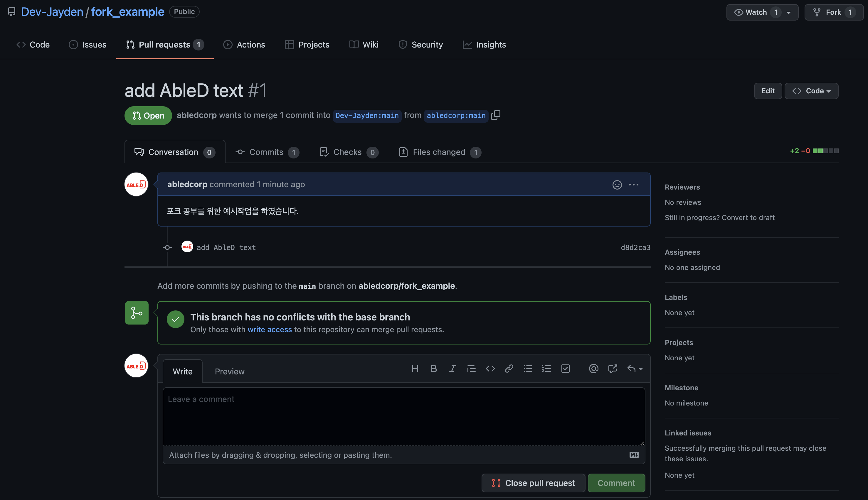Click into the Leave a comment field
This screenshot has width=868, height=500.
pyautogui.click(x=403, y=416)
